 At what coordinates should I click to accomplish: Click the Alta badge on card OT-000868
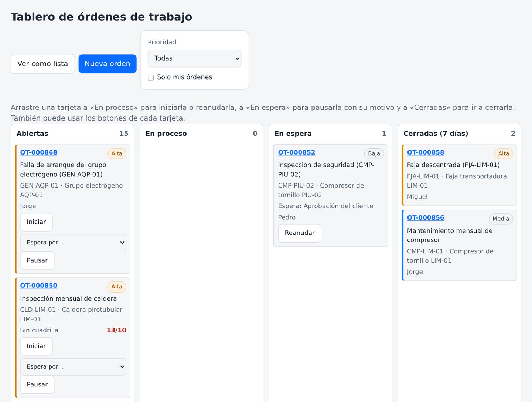coord(117,153)
